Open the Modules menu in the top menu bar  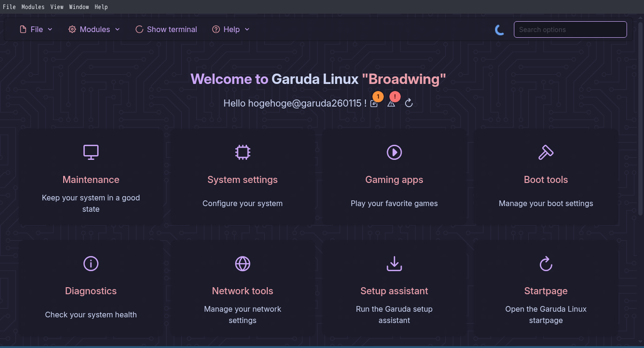click(x=33, y=7)
